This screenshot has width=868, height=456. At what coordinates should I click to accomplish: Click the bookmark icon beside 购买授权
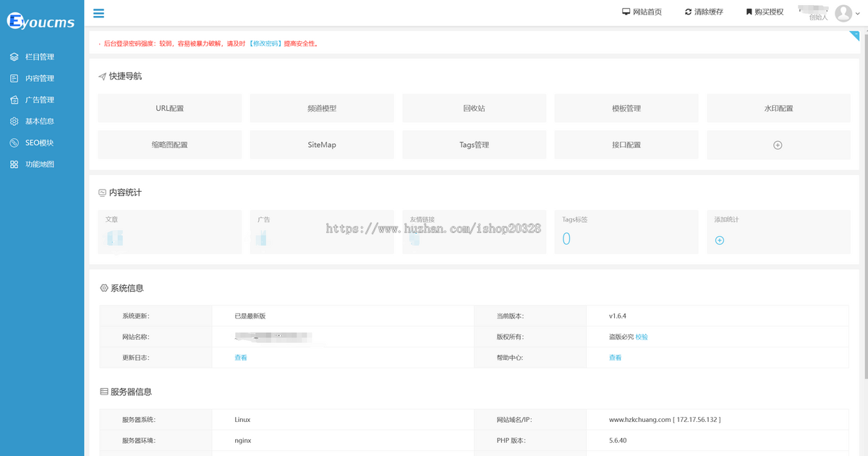[x=749, y=12]
